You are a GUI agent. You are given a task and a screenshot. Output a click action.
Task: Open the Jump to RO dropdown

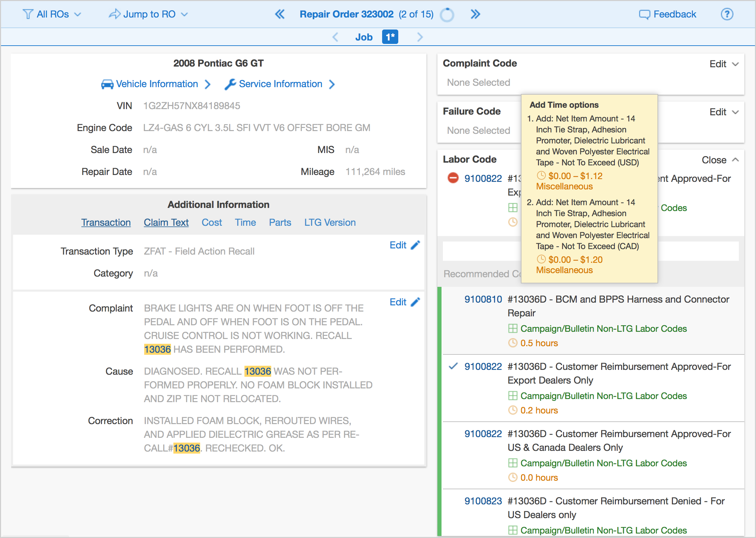pos(148,14)
